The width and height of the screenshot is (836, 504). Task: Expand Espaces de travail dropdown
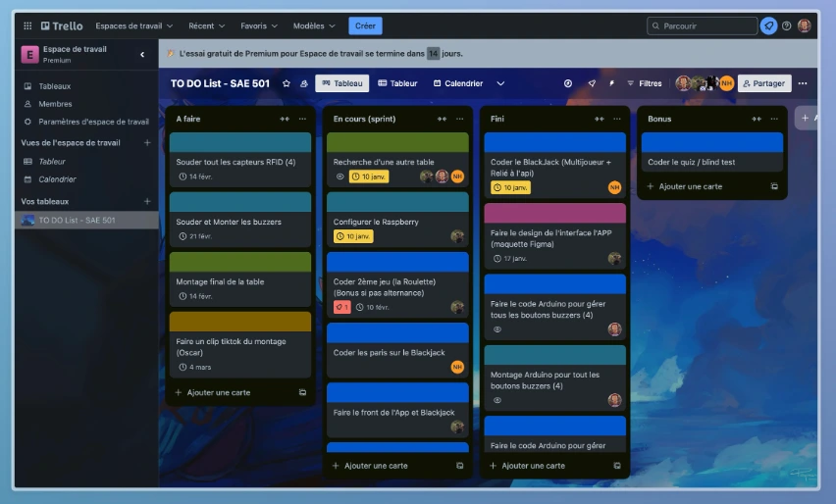[133, 25]
